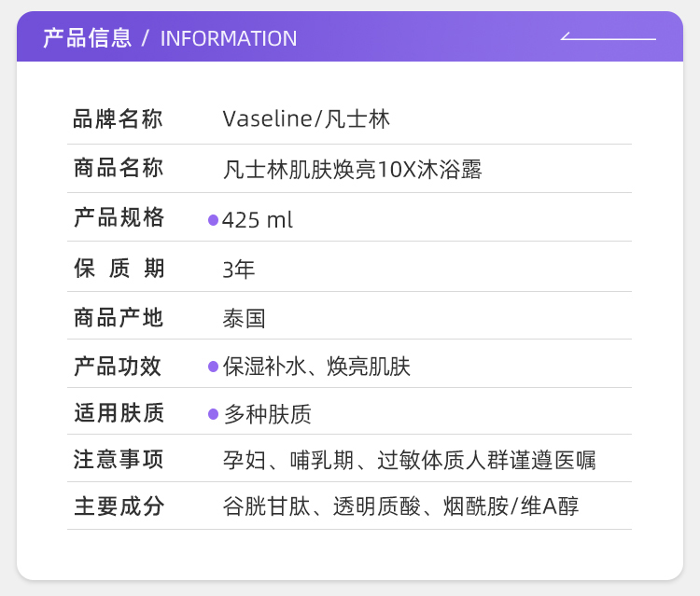Select the "适用肤质" row label
The height and width of the screenshot is (596, 700).
click(119, 413)
